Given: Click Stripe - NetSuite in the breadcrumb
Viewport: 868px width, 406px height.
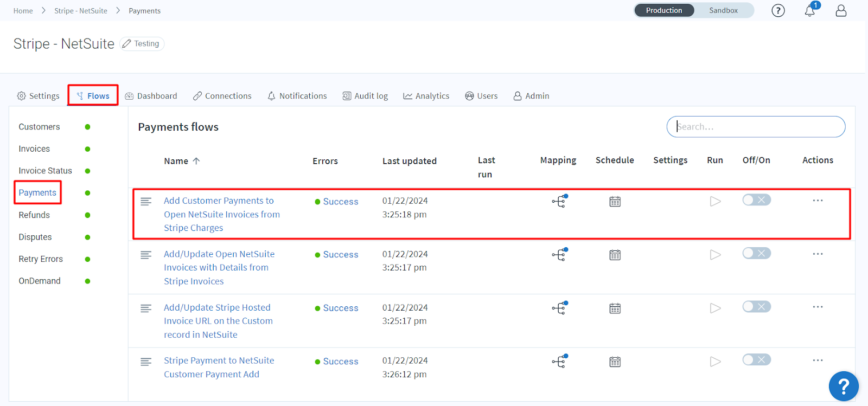Looking at the screenshot, I should click(81, 11).
